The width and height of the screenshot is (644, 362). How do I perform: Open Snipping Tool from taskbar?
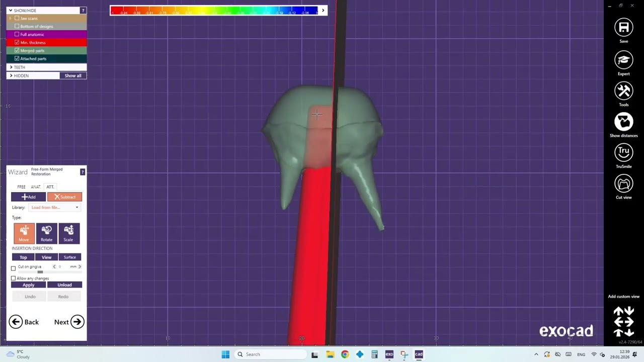(x=404, y=354)
